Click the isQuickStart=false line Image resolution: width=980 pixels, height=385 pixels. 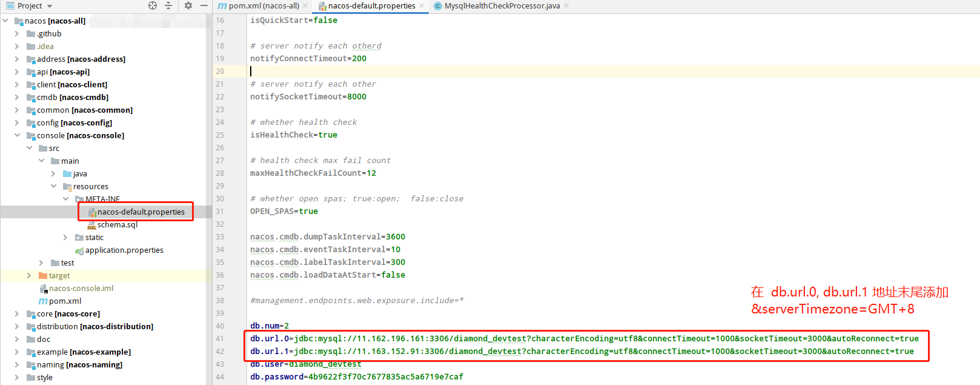tap(294, 20)
